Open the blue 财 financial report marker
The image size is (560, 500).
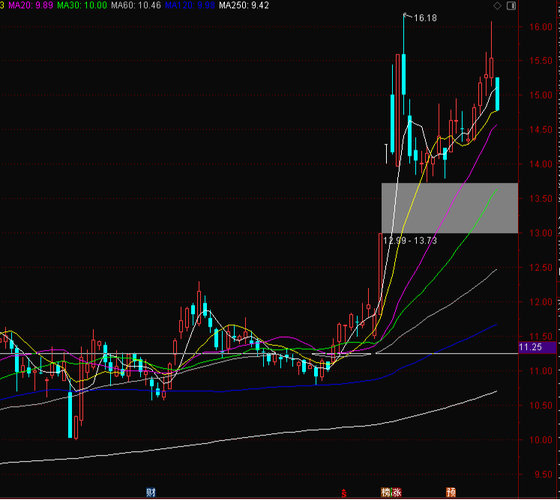151,492
